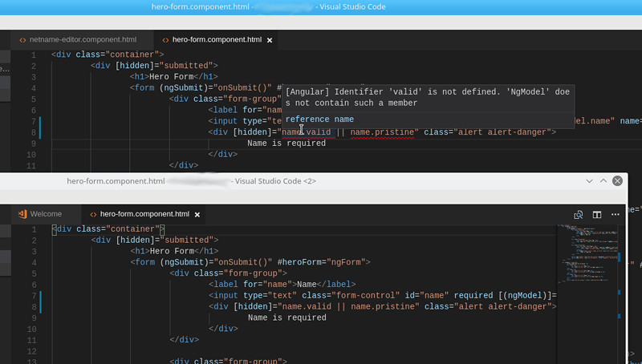
Task: Click 'reference name' in hover tooltip
Action: click(319, 119)
